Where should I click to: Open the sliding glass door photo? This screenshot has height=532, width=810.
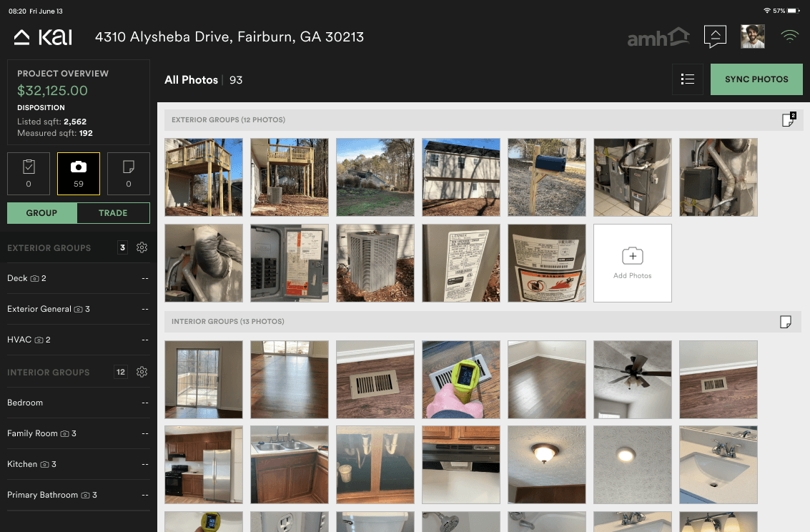coord(204,380)
